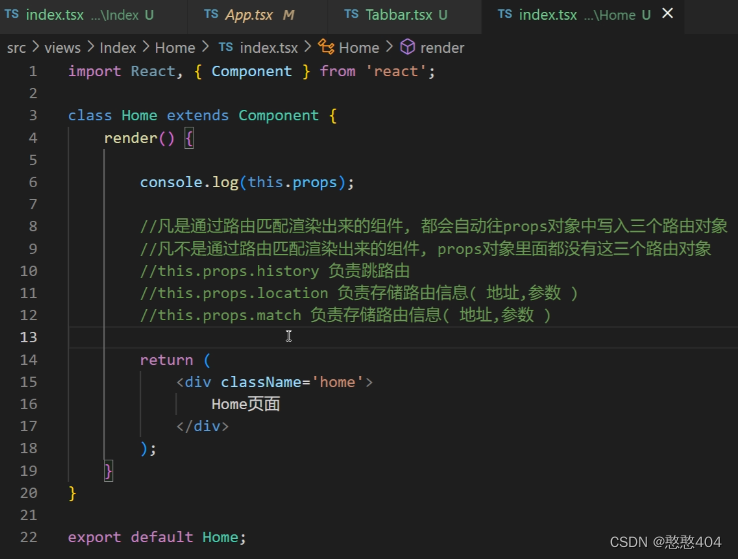Viewport: 738px width, 559px height.
Task: Click the 'return' keyword on line 14
Action: (166, 360)
